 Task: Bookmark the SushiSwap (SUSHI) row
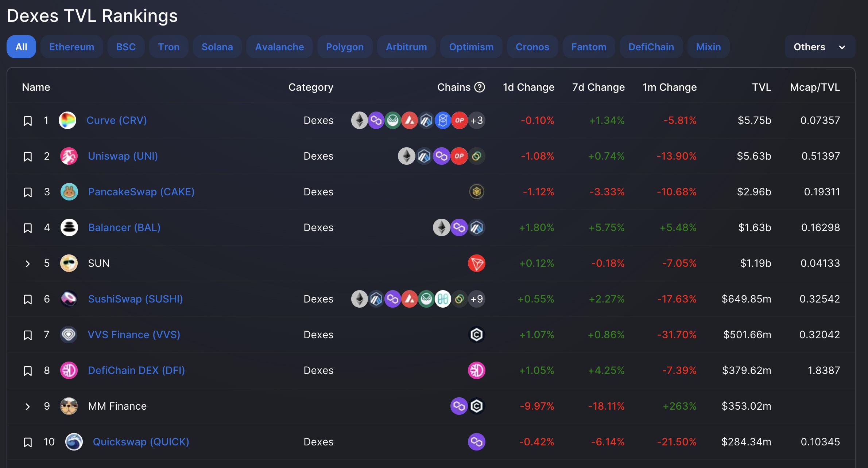28,300
